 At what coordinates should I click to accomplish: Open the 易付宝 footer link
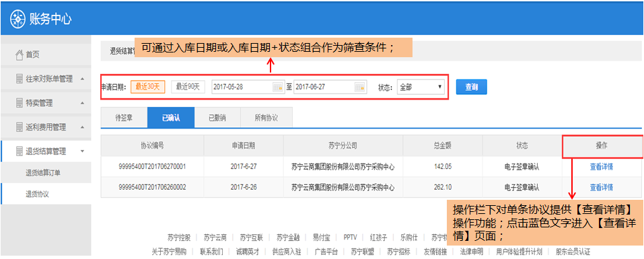pos(322,237)
